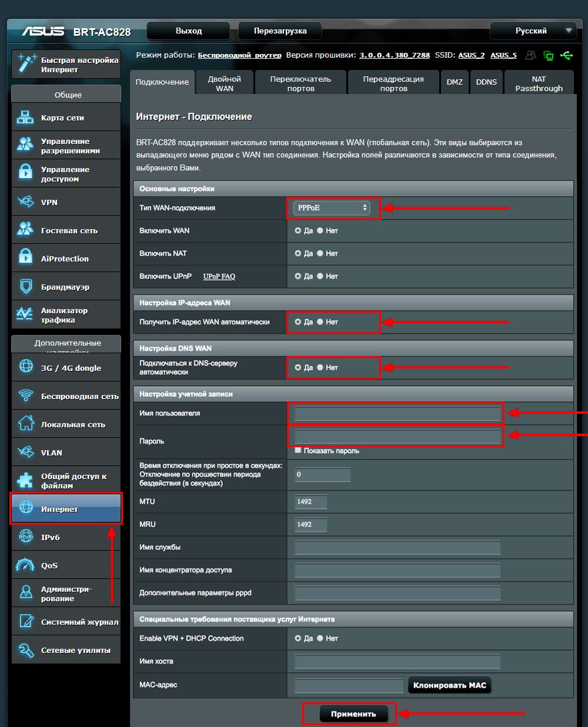Go to the DDNS tab
Screen dimensions: 588x727
486,82
